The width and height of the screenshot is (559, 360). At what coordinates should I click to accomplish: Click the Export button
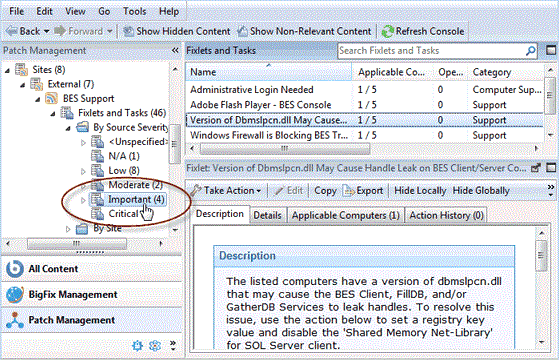[363, 191]
